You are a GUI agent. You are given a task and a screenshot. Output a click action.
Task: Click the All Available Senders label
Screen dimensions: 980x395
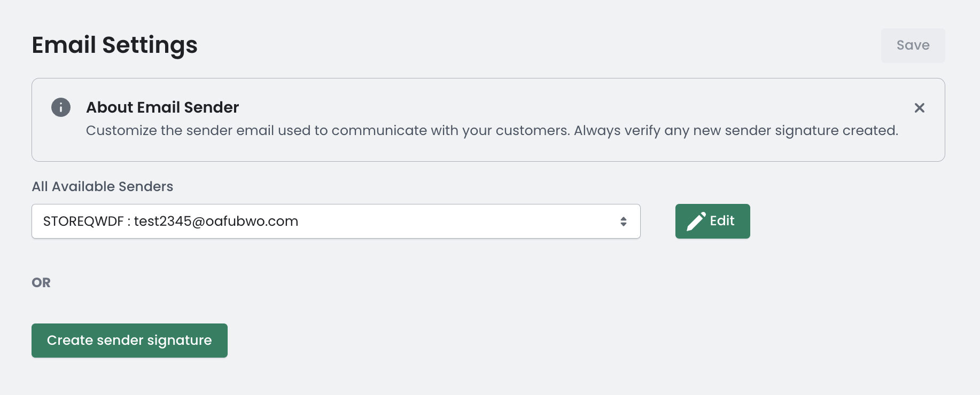(102, 186)
